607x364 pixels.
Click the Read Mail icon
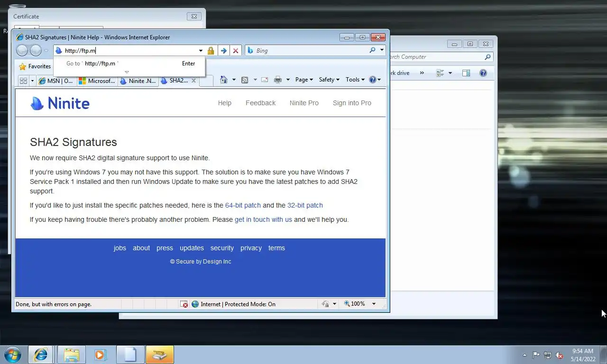pos(265,80)
